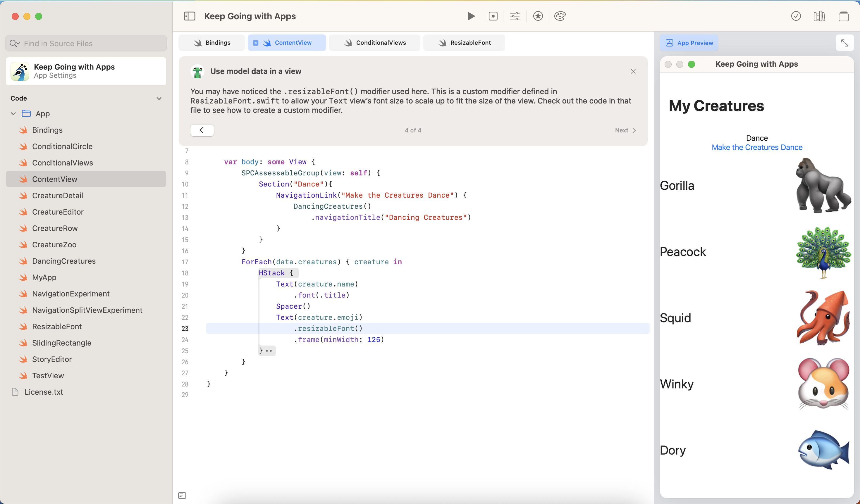Viewport: 860px width, 504px height.
Task: Open the settings sliders icon in the toolbar
Action: click(515, 16)
